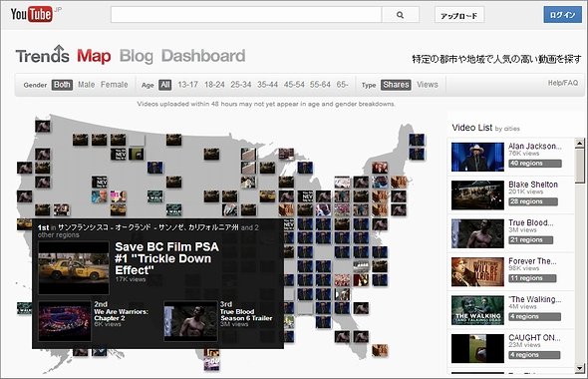The width and height of the screenshot is (588, 379).
Task: Open the Dashboard tab
Action: coord(203,56)
